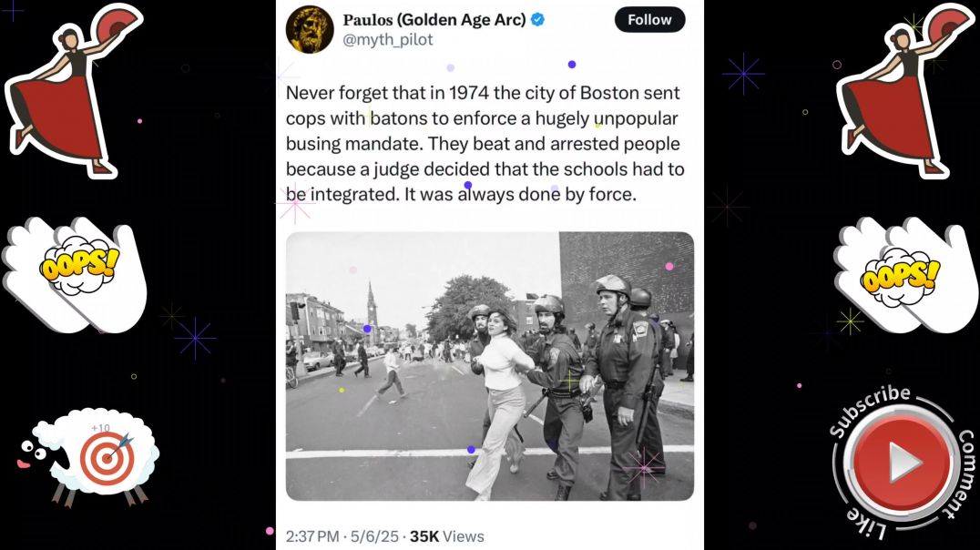980x550 pixels.
Task: Open the @myth_pilot handle link
Action: 387,39
